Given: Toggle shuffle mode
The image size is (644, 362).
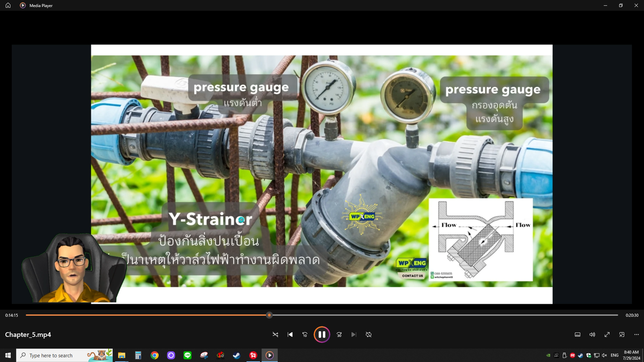Looking at the screenshot, I should (x=275, y=334).
